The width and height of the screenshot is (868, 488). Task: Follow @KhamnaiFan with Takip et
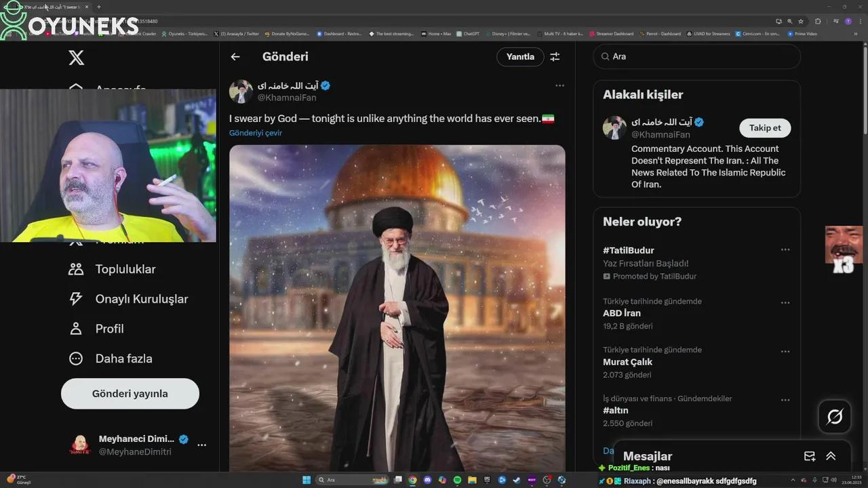point(765,127)
